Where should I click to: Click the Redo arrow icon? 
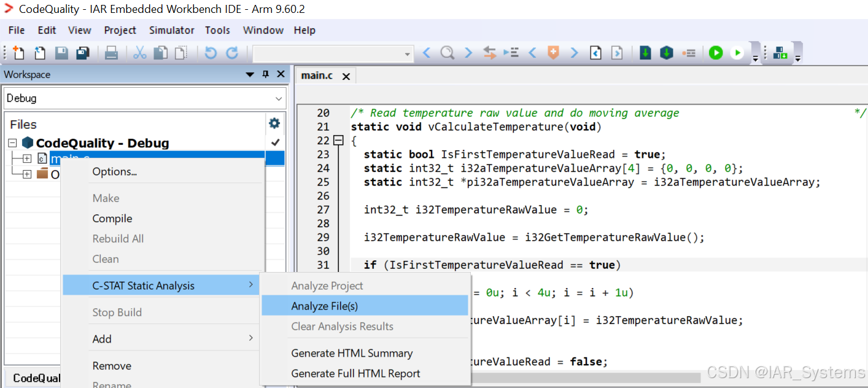pyautogui.click(x=232, y=53)
